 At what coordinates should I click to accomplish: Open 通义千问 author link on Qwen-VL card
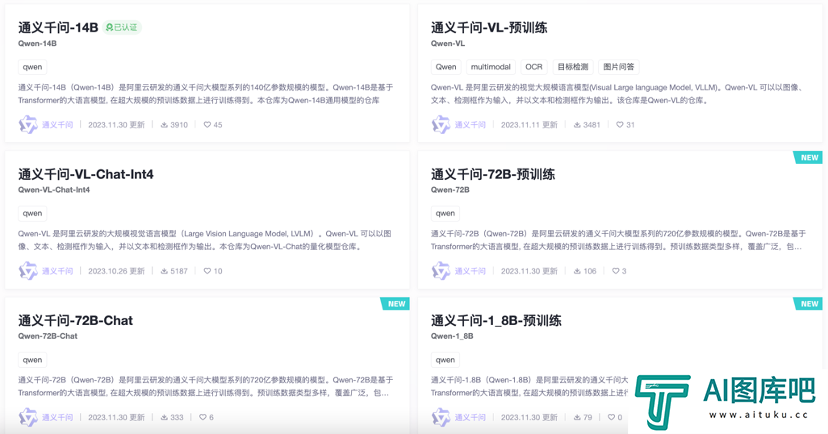click(471, 125)
